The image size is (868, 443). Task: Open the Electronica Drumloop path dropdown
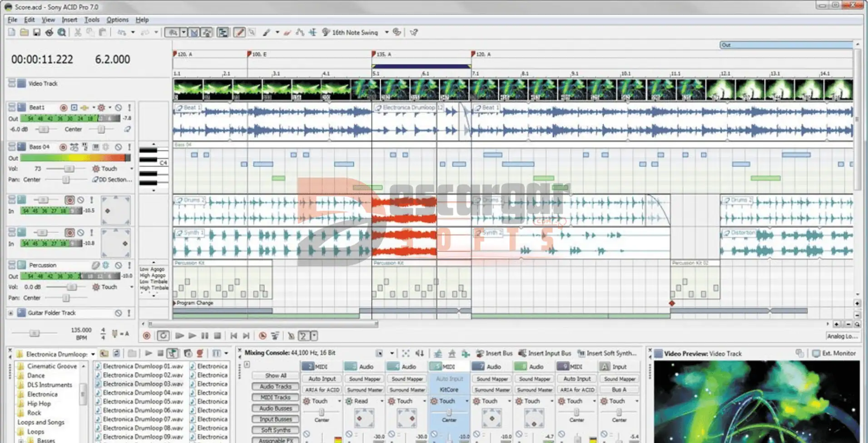(x=93, y=354)
